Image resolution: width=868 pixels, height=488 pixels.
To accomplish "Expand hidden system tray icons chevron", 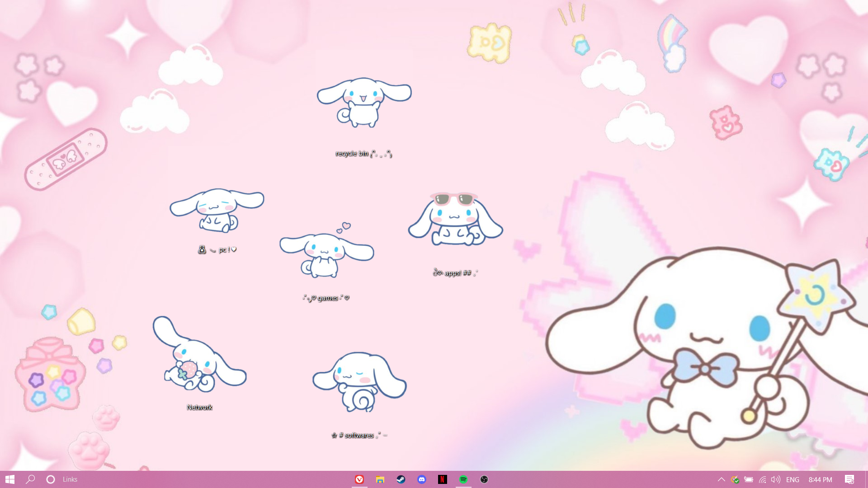I will point(721,479).
